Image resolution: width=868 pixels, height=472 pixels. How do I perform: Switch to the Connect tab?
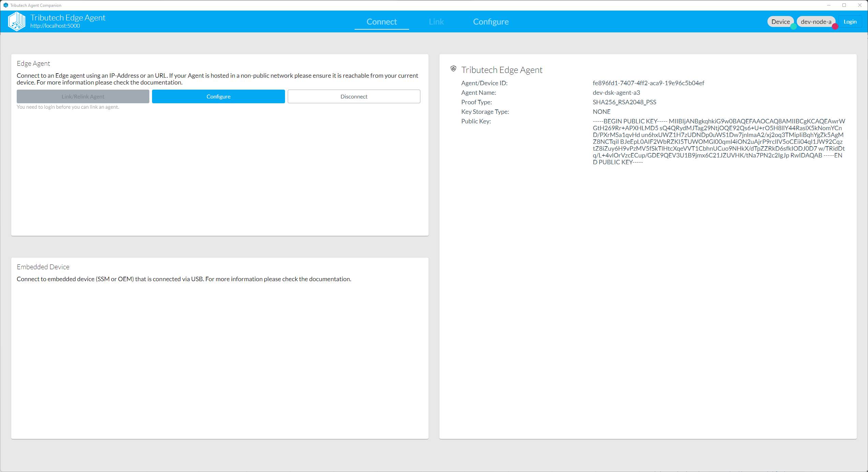381,22
